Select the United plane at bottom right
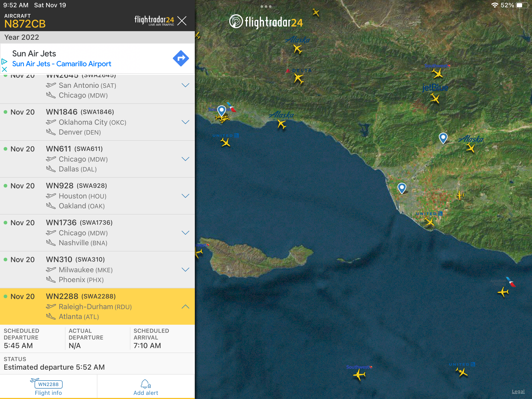 point(462,373)
